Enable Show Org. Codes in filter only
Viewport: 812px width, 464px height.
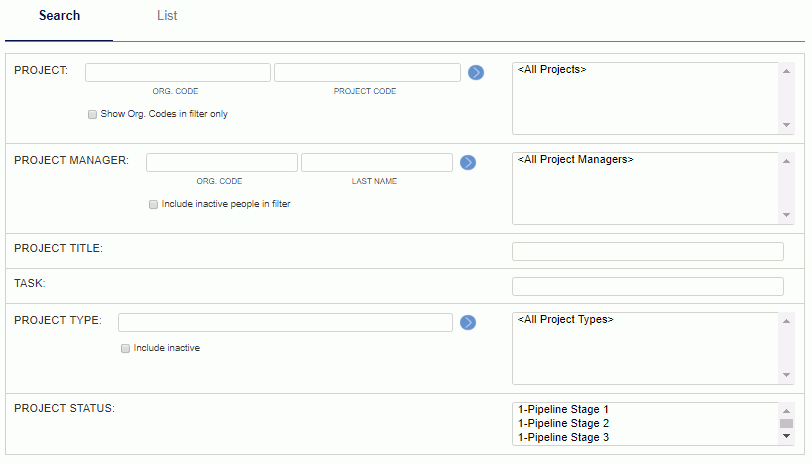tap(92, 114)
